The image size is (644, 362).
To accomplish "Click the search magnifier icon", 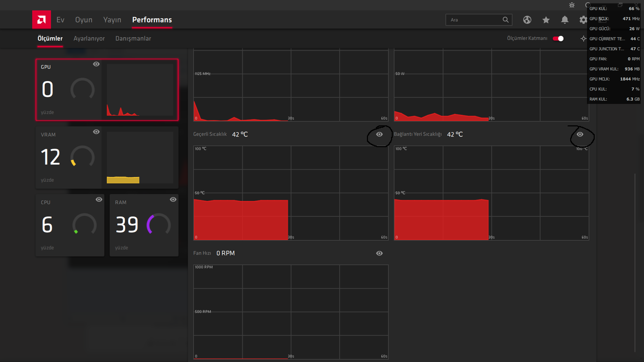I will tap(505, 20).
